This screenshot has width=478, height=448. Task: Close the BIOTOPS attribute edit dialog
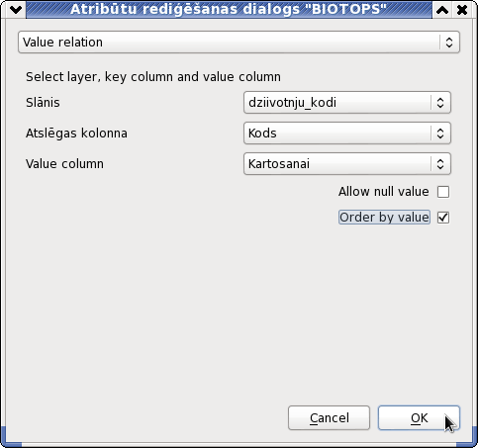pos(462,10)
